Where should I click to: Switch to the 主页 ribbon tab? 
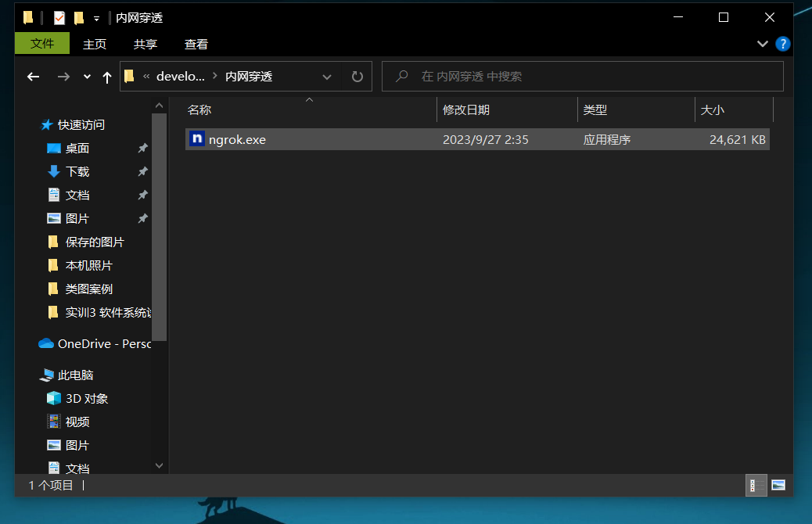tap(95, 44)
